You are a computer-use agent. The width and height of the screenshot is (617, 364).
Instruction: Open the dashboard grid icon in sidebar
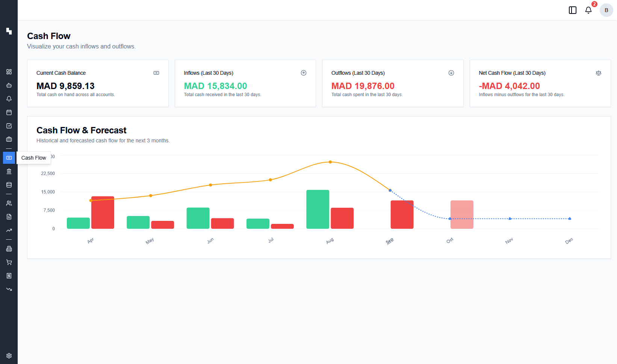(9, 72)
